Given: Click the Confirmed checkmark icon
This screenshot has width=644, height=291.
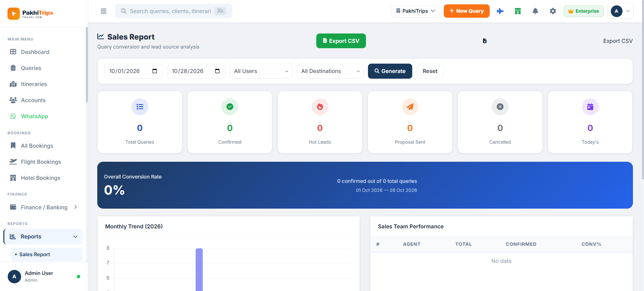Looking at the screenshot, I should [230, 107].
